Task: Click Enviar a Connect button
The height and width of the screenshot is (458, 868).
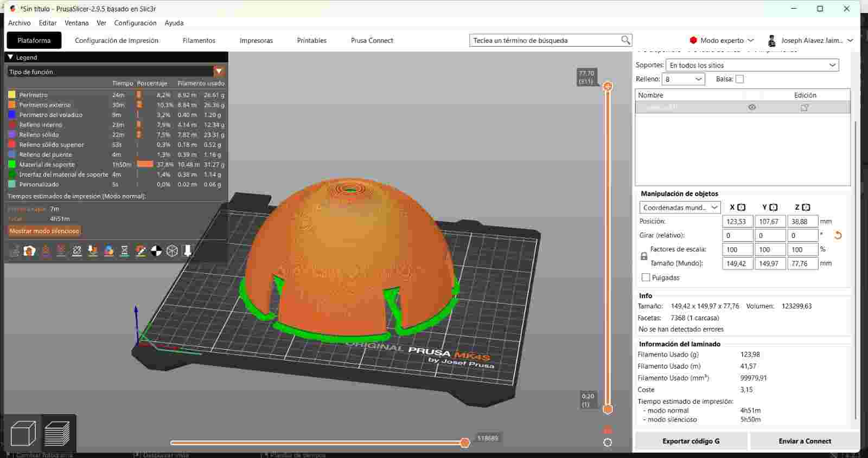Action: click(805, 441)
